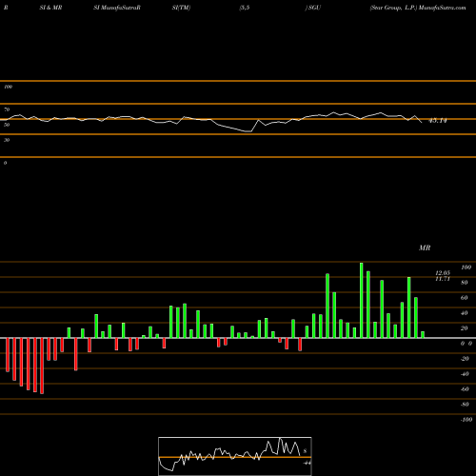Click the 30 level label on RSI axis
Image resolution: width=476 pixels, height=476 pixels.
(x=7, y=140)
